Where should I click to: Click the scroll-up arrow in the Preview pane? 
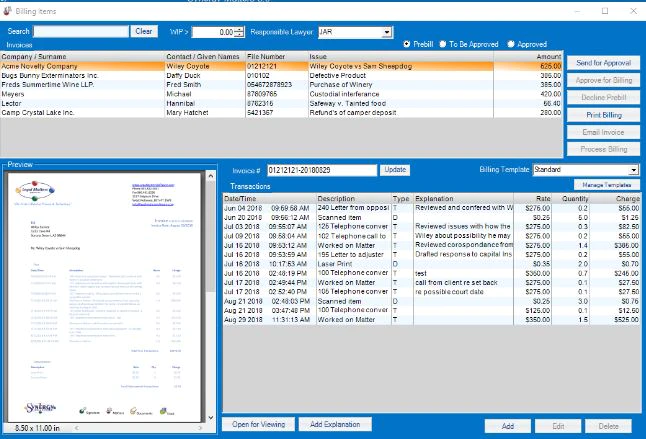point(211,176)
